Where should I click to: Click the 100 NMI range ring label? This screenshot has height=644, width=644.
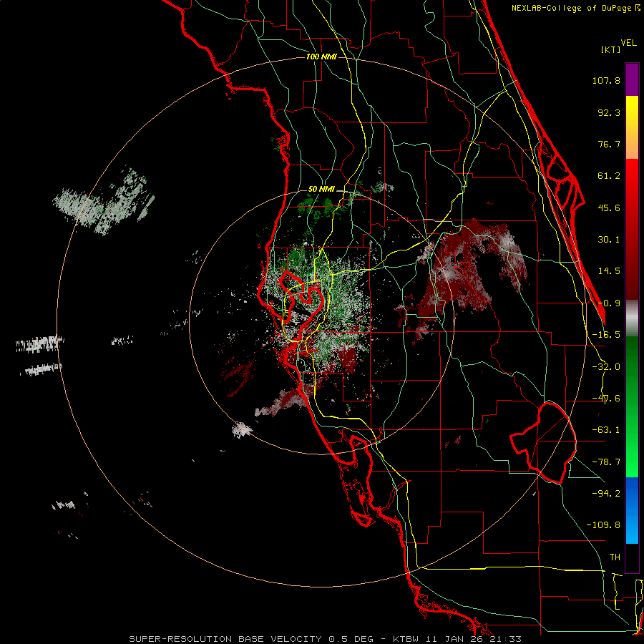pyautogui.click(x=321, y=57)
